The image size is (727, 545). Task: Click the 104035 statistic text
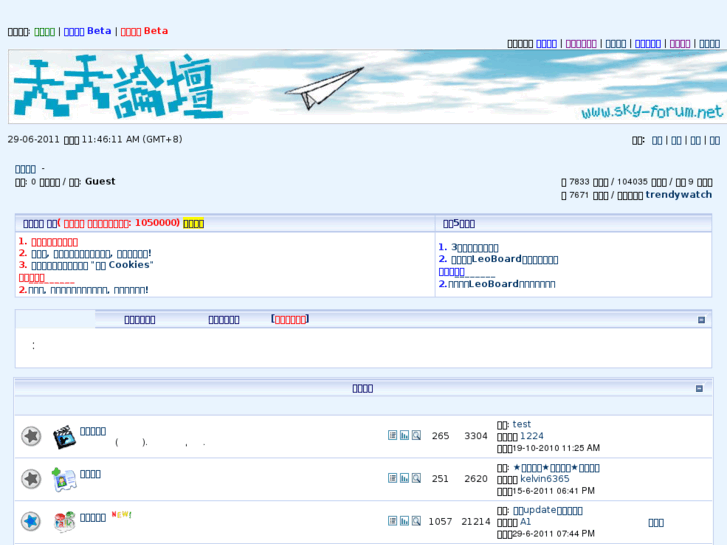click(x=632, y=182)
